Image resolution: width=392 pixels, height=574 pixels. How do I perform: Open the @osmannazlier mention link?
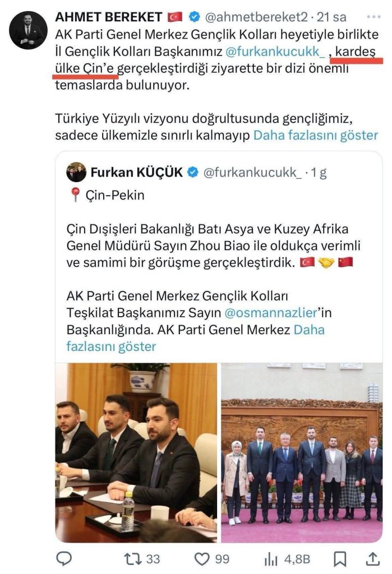click(x=270, y=313)
